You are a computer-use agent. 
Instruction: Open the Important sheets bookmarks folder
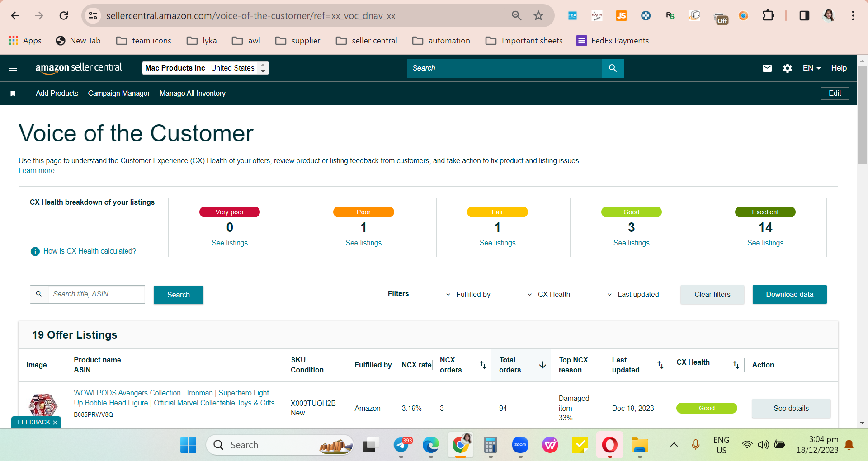click(524, 41)
